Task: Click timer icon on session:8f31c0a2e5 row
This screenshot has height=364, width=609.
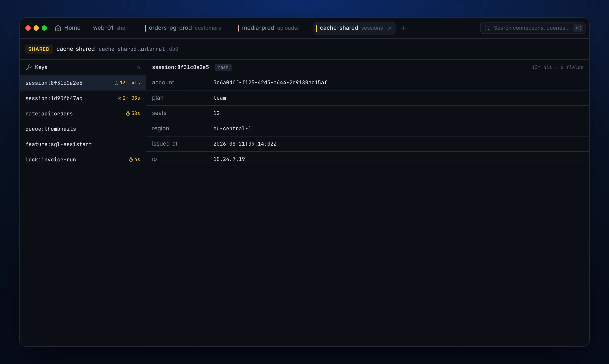Action: [116, 83]
